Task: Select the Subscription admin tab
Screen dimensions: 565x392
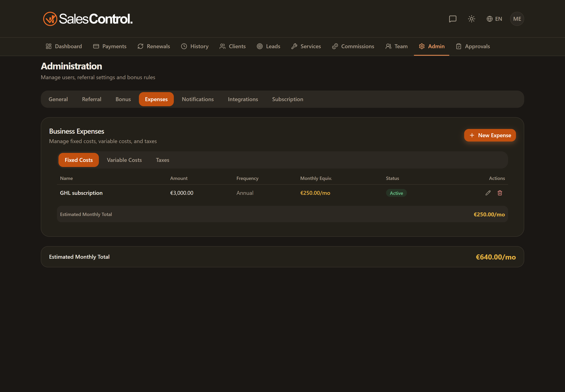Action: click(287, 99)
